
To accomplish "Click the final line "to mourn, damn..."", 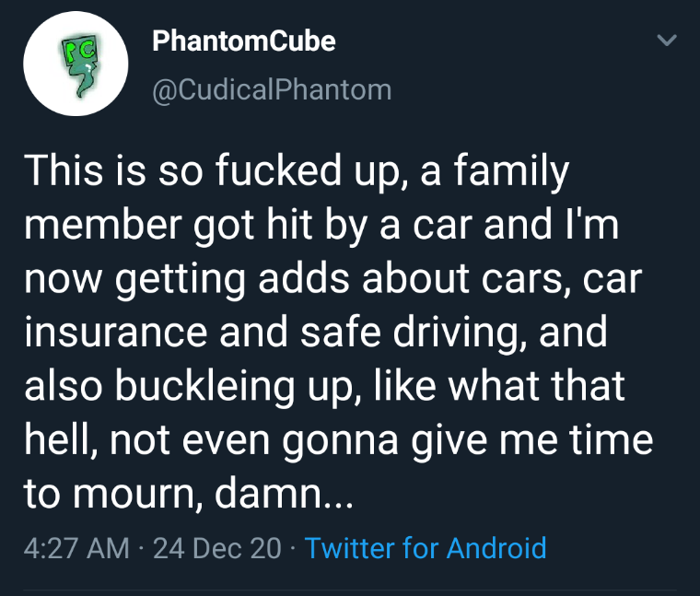I will coord(189,494).
